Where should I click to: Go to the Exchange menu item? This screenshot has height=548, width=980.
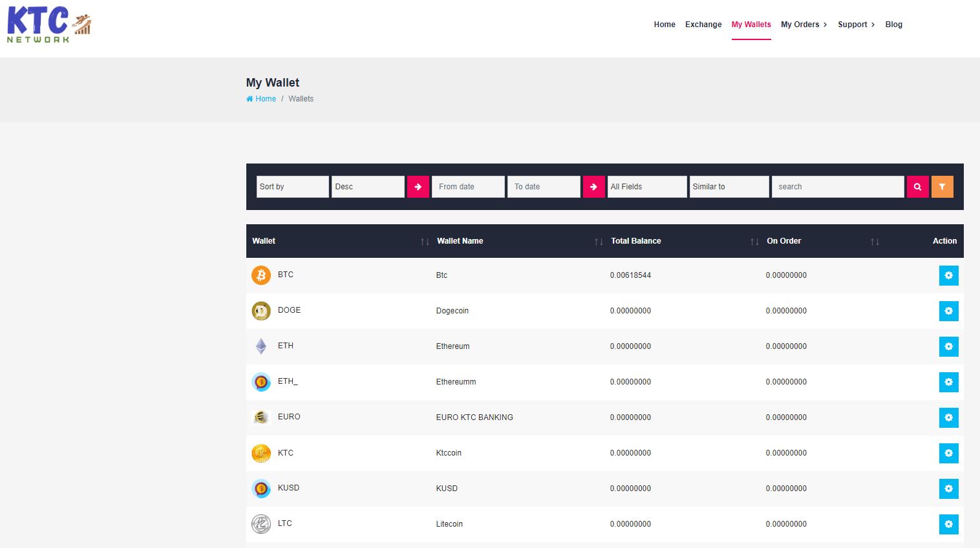[703, 25]
